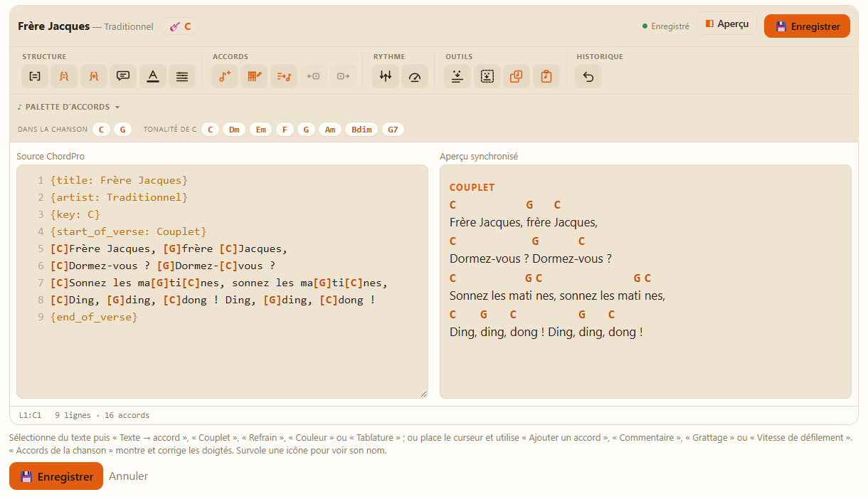Insert C chord from Dans la chanson
This screenshot has width=868, height=497.
(x=101, y=130)
